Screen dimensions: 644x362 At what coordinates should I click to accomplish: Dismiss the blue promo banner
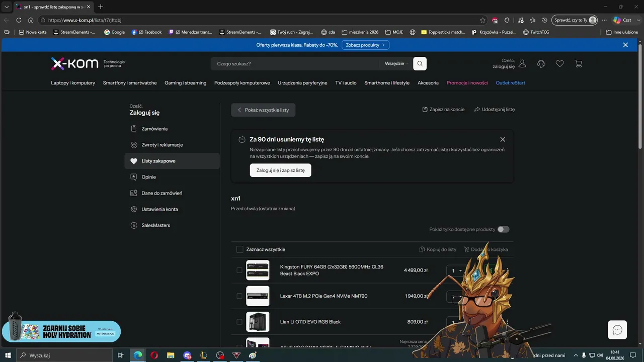(625, 45)
